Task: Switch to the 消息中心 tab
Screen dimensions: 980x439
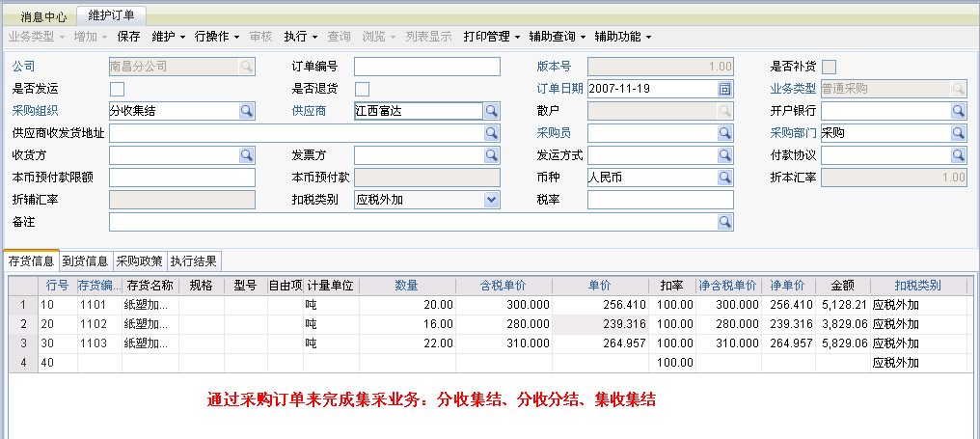Action: click(x=43, y=16)
